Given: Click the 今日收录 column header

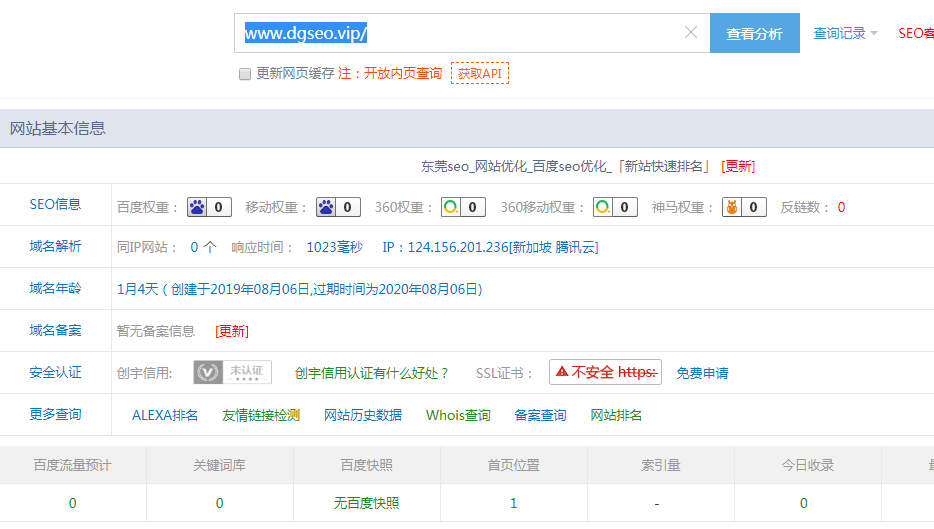Looking at the screenshot, I should 808,465.
